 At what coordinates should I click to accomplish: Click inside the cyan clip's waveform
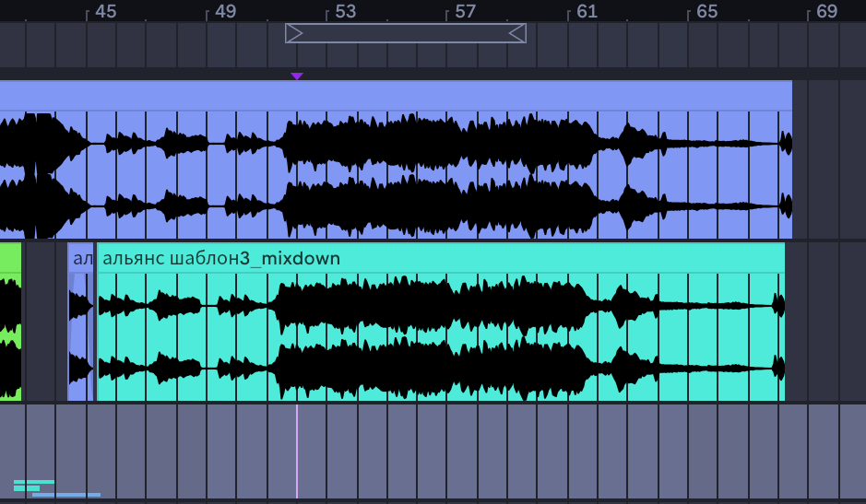coord(441,336)
